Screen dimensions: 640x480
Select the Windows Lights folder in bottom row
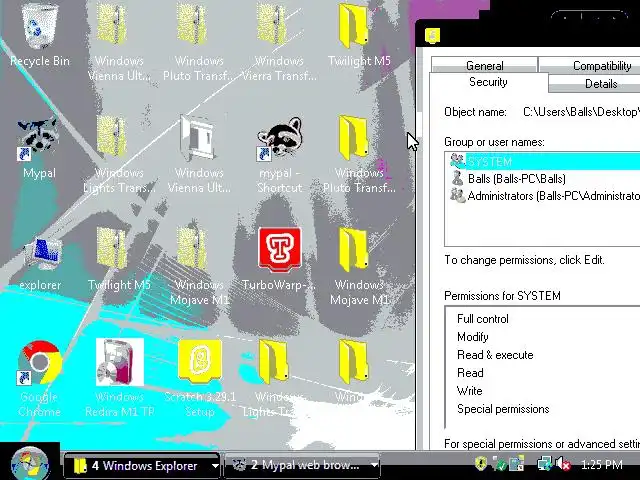click(273, 362)
